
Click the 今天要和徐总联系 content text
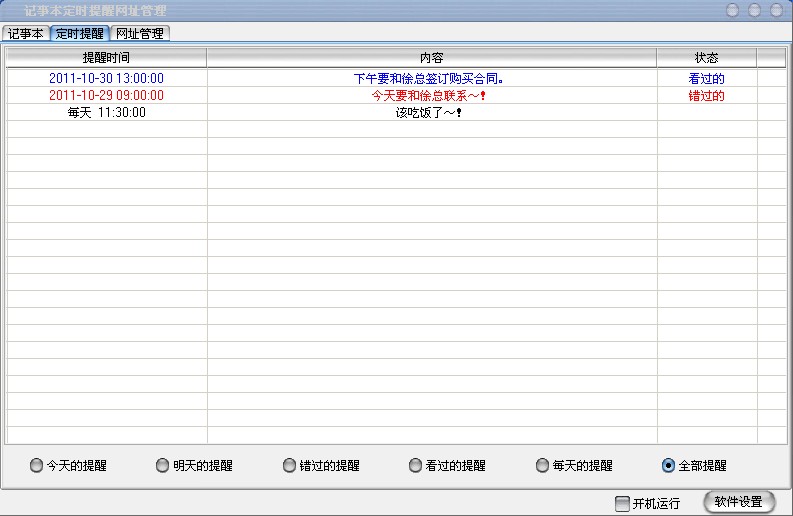point(428,95)
